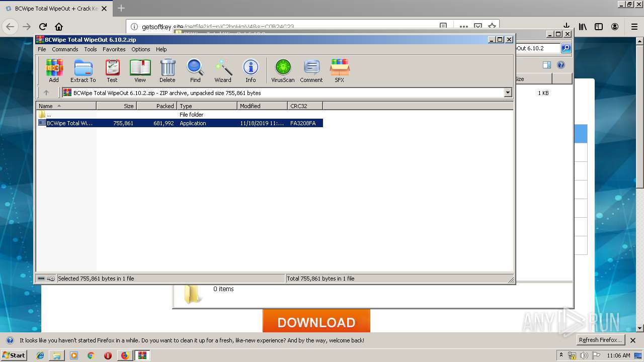Click the Extract To toolbar icon
644x362 pixels.
pyautogui.click(x=83, y=70)
